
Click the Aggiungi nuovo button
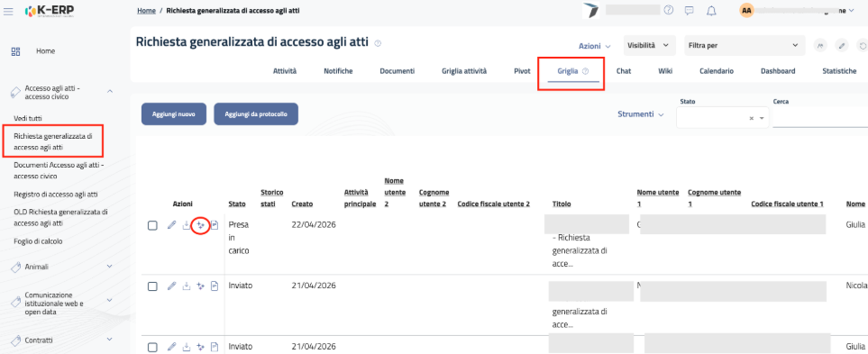click(x=174, y=113)
